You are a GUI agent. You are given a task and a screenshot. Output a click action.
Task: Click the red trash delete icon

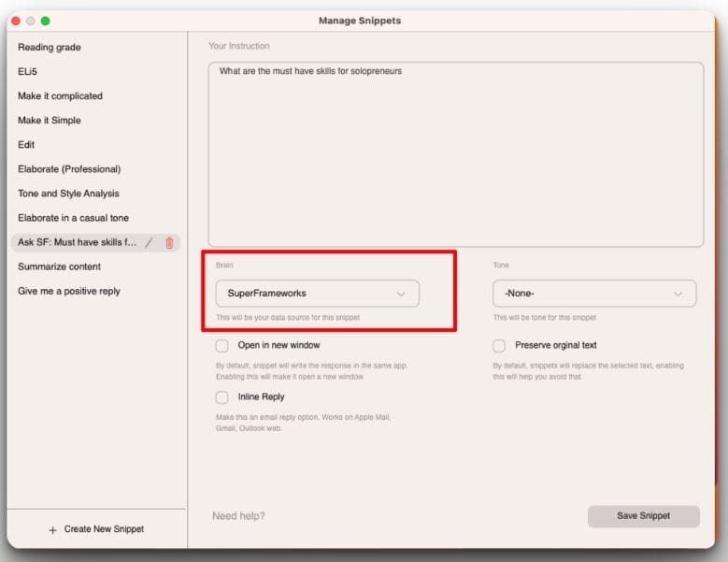(169, 242)
